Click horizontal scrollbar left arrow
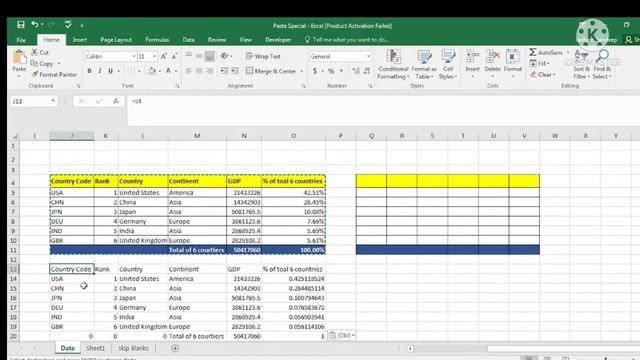The image size is (640, 360). [410, 348]
